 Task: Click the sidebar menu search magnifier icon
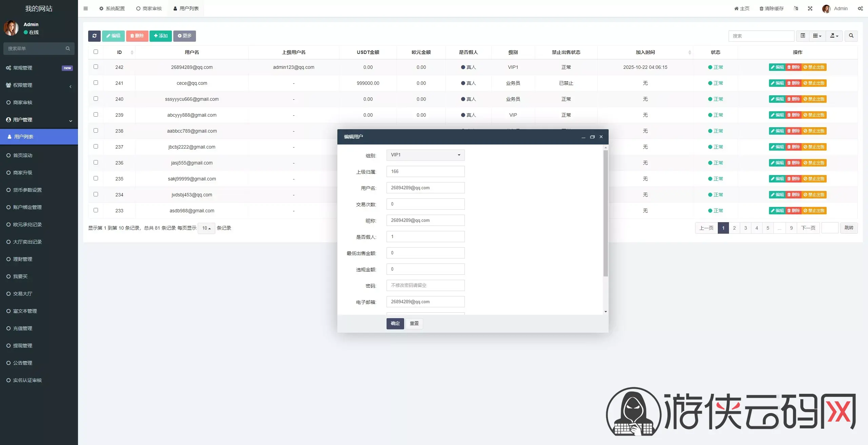click(68, 49)
